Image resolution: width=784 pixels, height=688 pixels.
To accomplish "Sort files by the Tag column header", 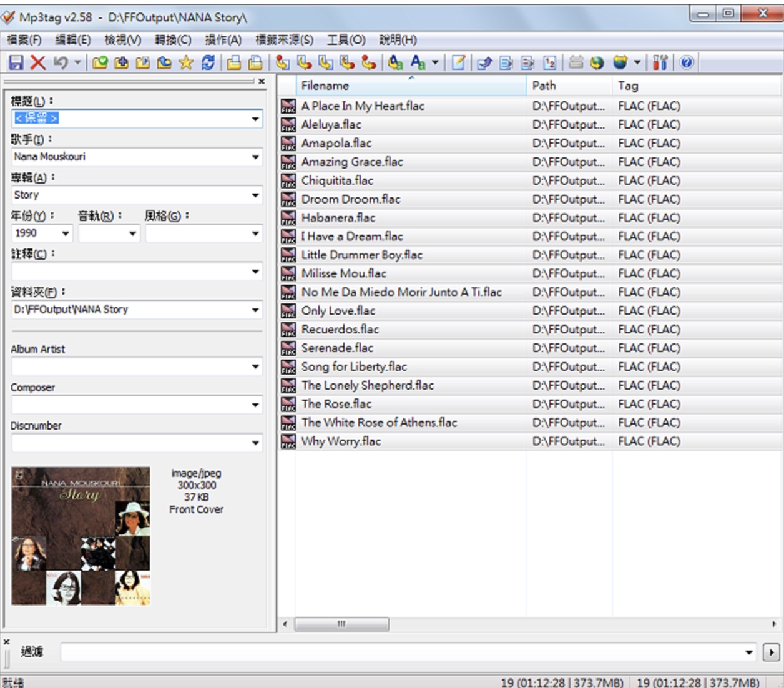I will pyautogui.click(x=697, y=86).
